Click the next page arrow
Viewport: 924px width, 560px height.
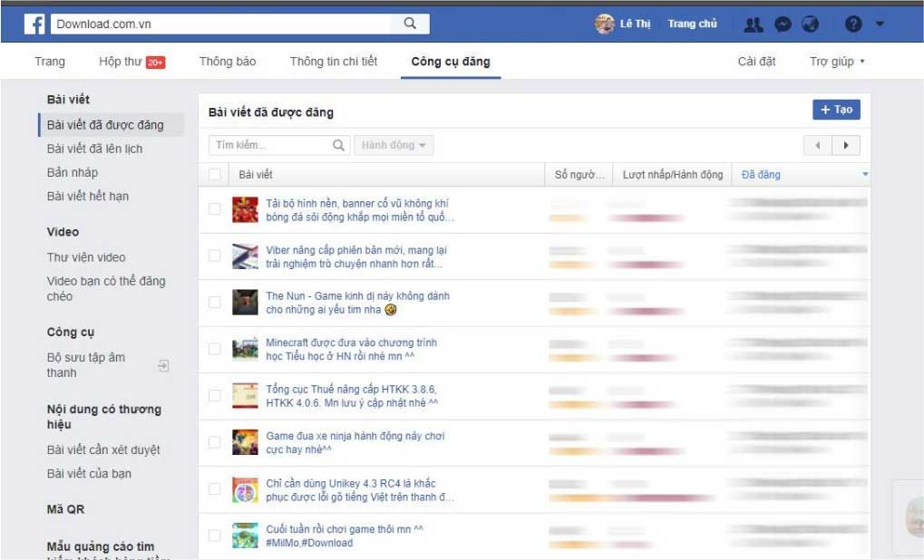click(847, 145)
